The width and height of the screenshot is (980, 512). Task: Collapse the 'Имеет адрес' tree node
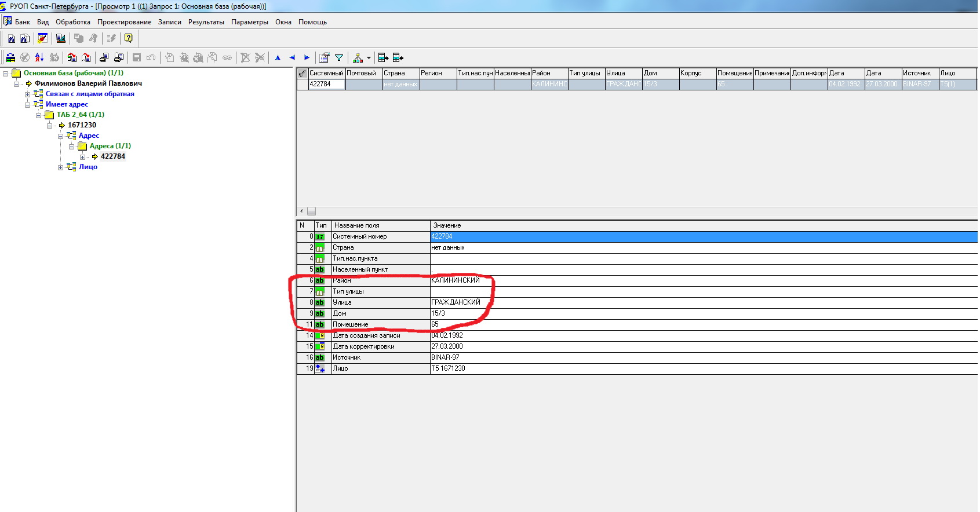[x=27, y=105]
